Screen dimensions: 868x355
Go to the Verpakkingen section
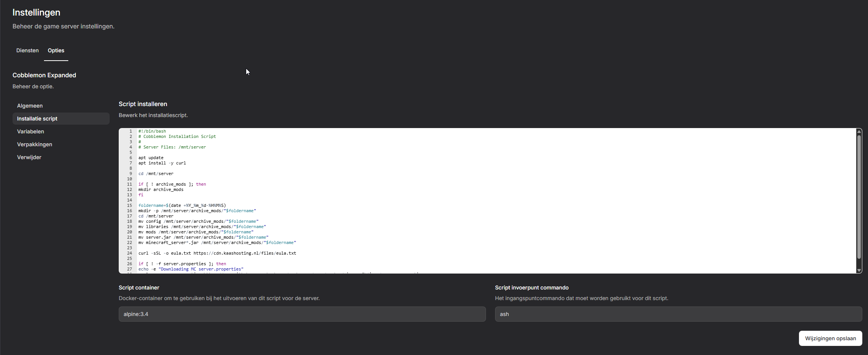pyautogui.click(x=35, y=144)
